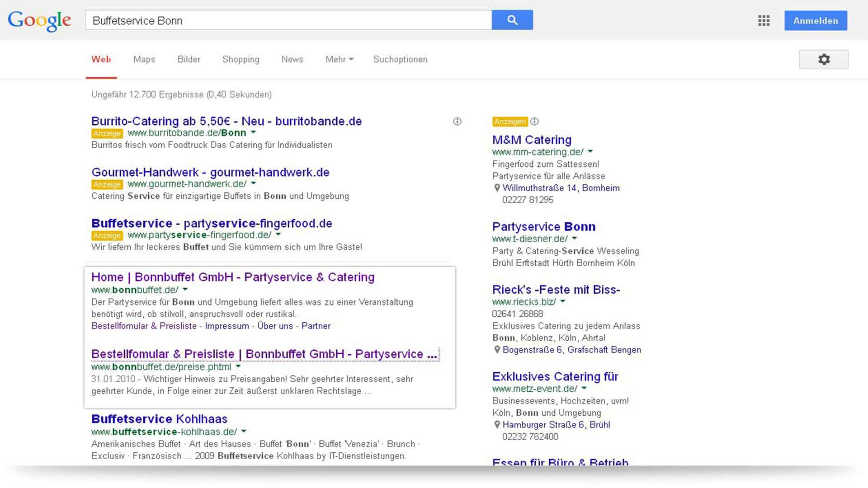Expand dropdown arrow next to www.gourmet-handwerk.de/
Screen dimensions: 868x488
253,183
